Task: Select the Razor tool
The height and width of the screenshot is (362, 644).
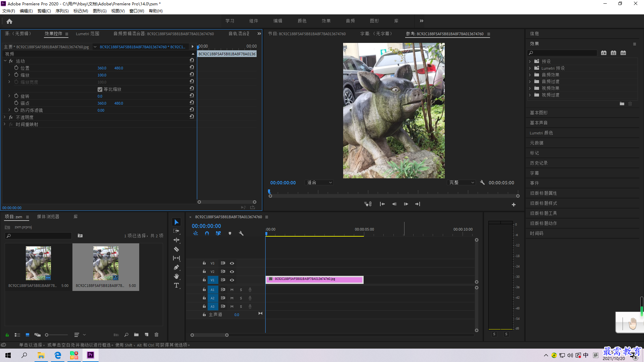Action: click(176, 249)
